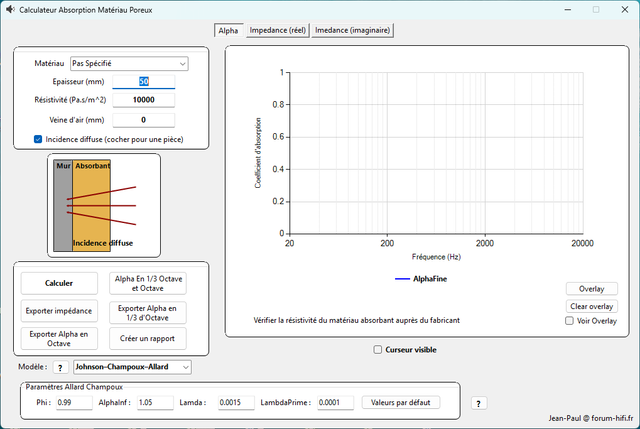This screenshot has width=640, height=429.
Task: Click the Jean-Paul @ forum-hifi.fr credit
Action: tap(591, 418)
